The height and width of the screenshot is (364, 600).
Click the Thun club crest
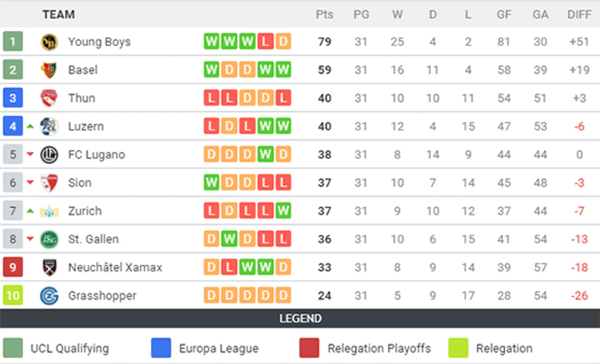(49, 98)
